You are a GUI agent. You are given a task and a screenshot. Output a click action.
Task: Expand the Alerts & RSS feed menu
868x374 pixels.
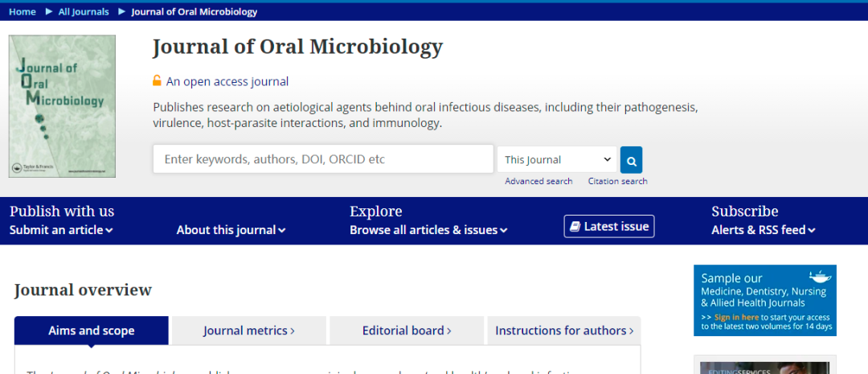[x=763, y=230]
